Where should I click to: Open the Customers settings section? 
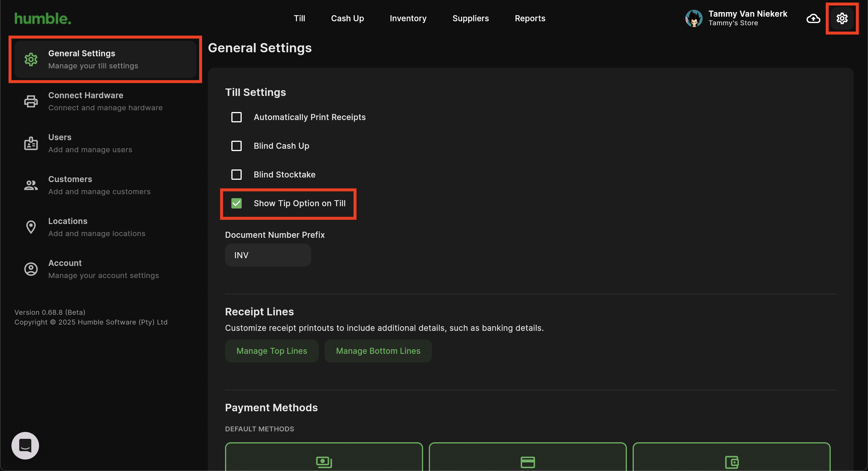[105, 185]
